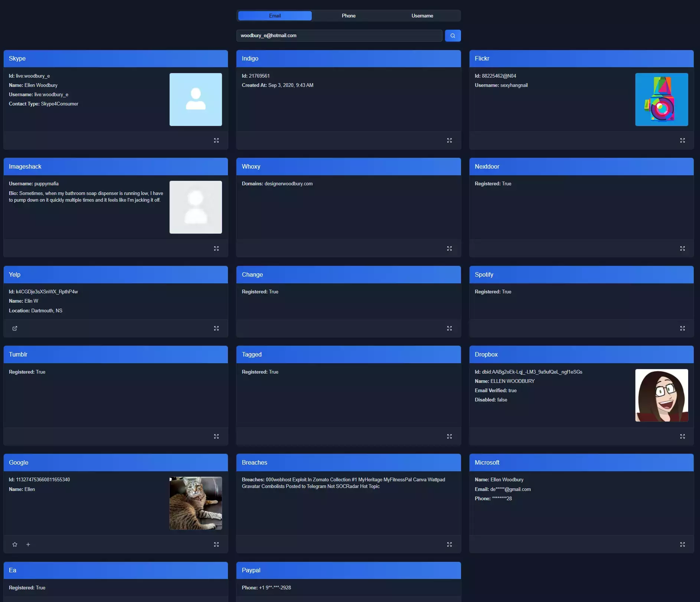Image resolution: width=700 pixels, height=602 pixels.
Task: Expand the Skype card
Action: pyautogui.click(x=216, y=140)
